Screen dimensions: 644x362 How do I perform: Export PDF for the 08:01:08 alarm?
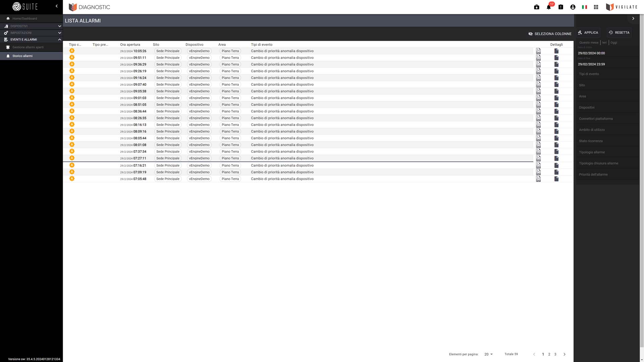tap(538, 145)
